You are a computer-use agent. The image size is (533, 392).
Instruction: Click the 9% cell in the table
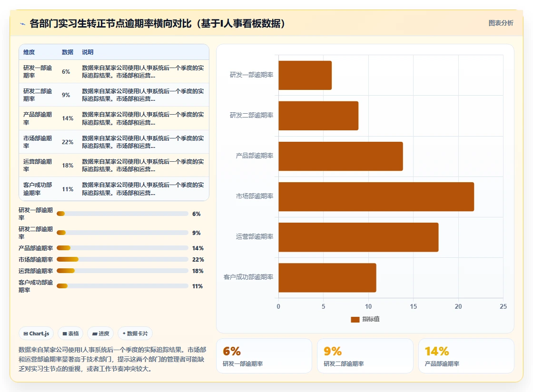point(66,95)
